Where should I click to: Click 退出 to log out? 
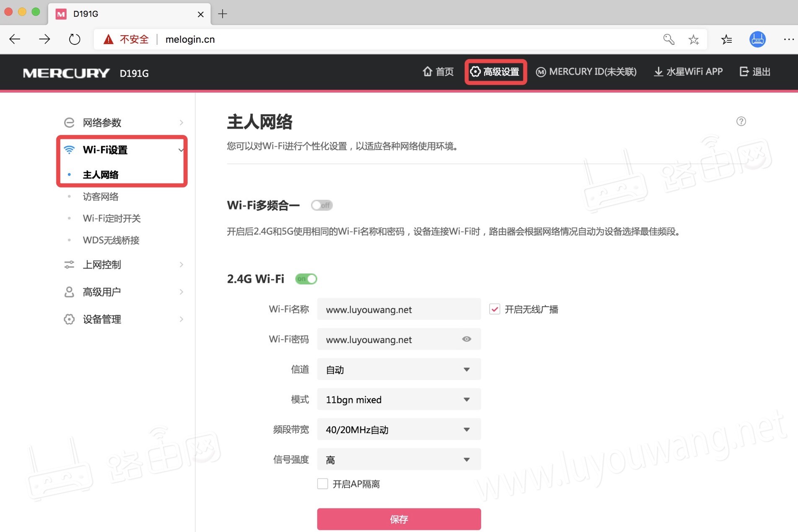[755, 72]
